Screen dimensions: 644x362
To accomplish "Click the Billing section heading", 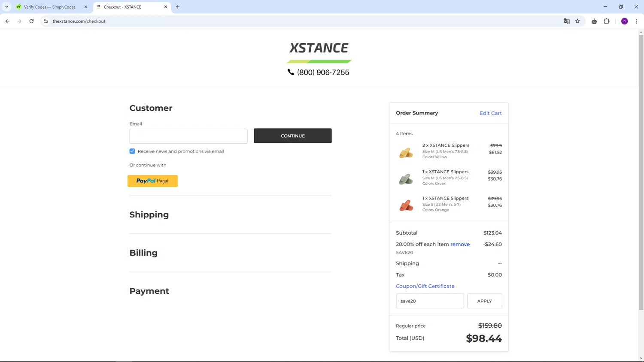I will coord(143,253).
